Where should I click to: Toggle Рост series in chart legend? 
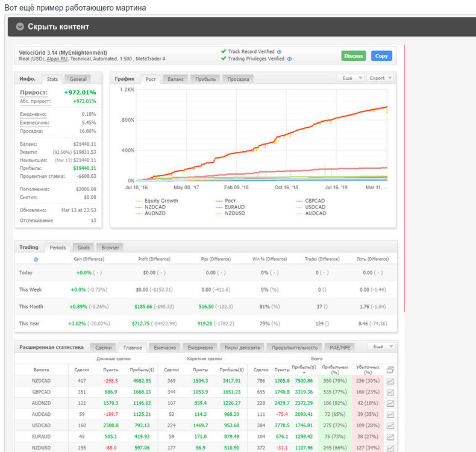point(226,201)
